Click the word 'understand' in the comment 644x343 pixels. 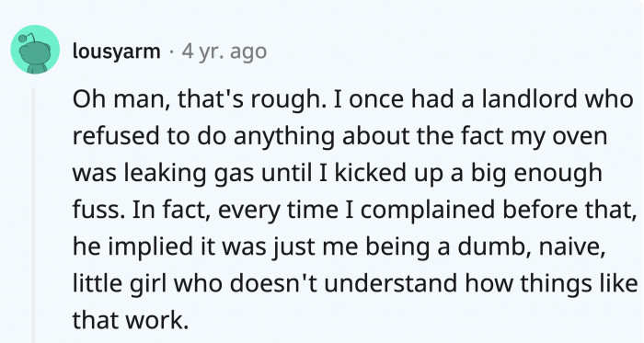pyautogui.click(x=391, y=283)
